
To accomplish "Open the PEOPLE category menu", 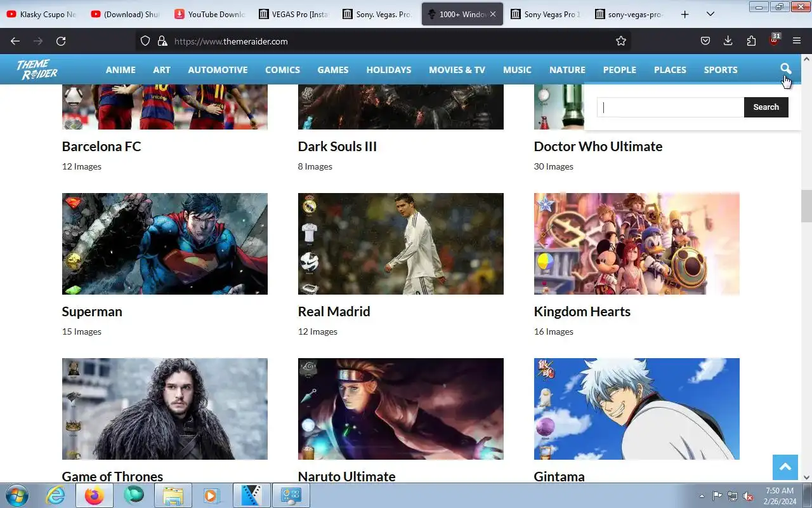I will [620, 70].
